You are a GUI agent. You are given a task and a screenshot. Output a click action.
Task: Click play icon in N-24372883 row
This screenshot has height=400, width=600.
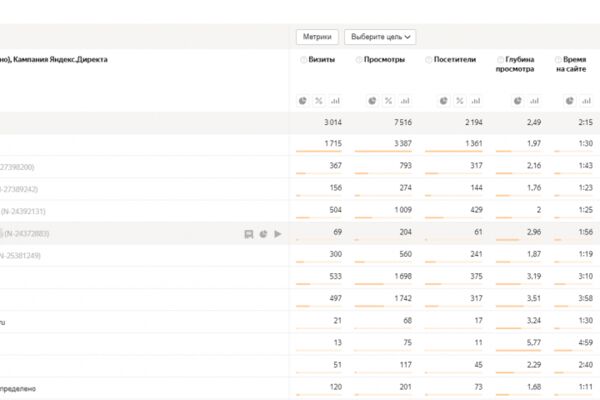click(278, 234)
